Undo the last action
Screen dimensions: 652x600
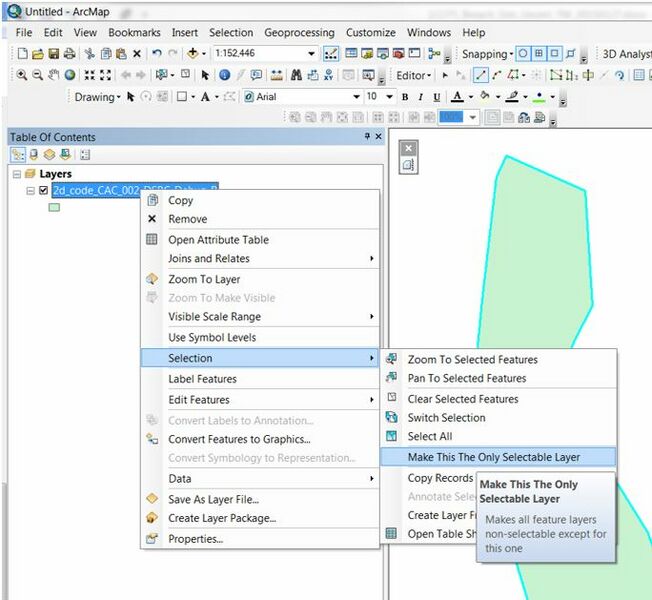tap(157, 54)
